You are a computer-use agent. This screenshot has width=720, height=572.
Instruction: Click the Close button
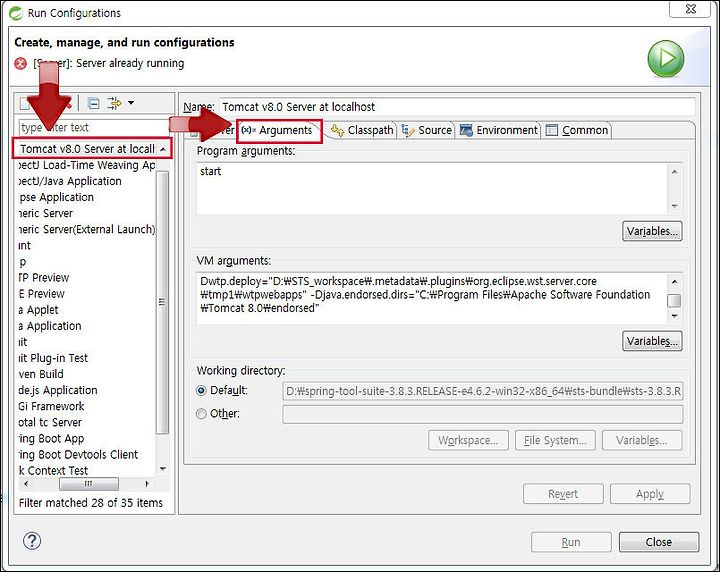(x=659, y=542)
